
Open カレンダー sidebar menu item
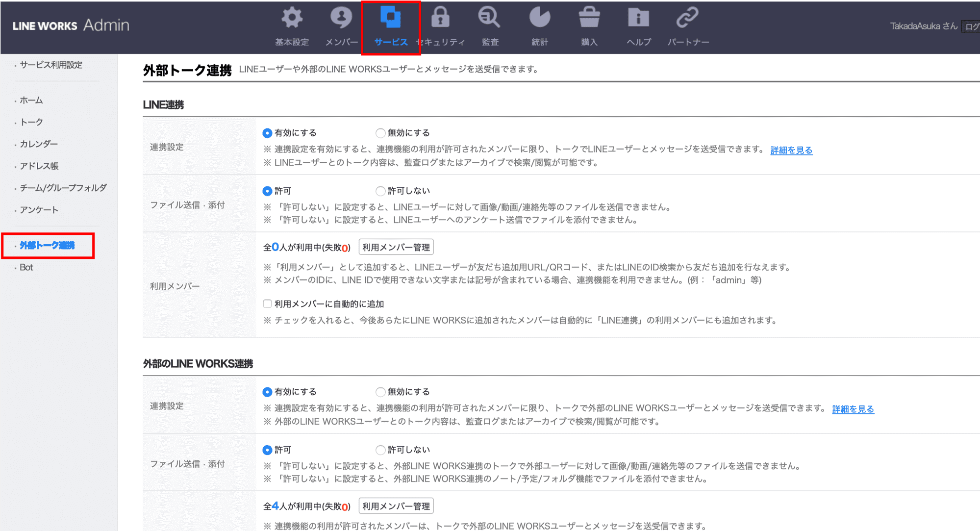point(39,144)
